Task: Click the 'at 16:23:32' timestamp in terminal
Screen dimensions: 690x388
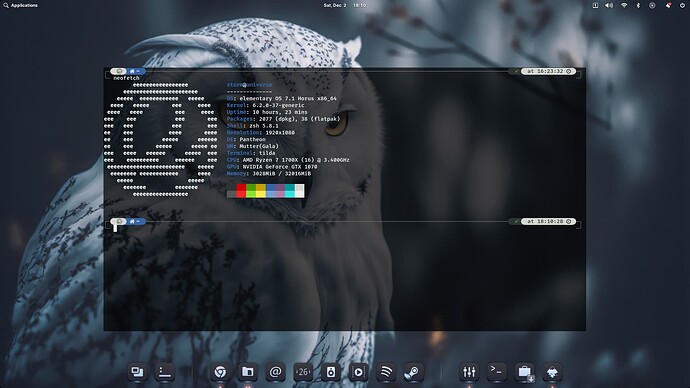Action: [548, 71]
